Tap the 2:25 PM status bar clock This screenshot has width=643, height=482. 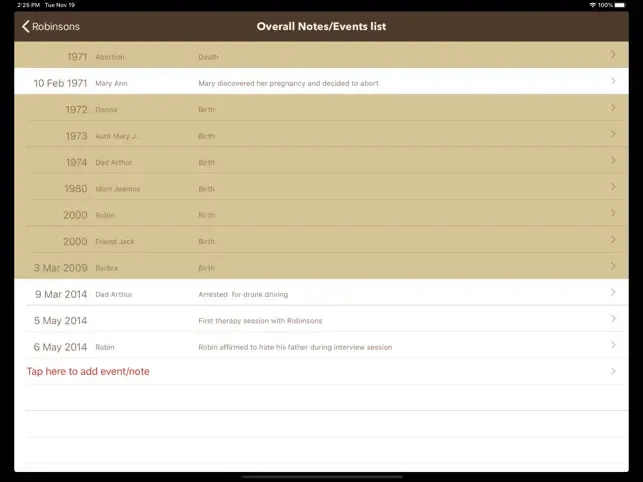coord(28,5)
